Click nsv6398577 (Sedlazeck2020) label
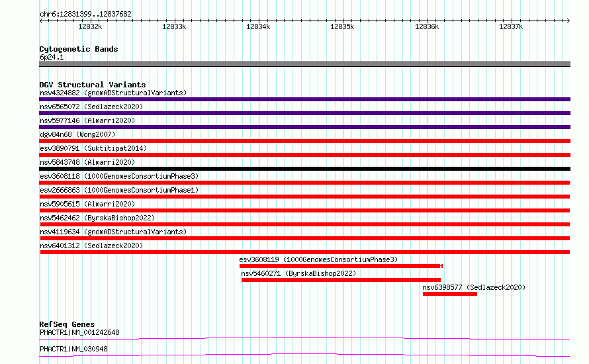Image resolution: width=589 pixels, height=364 pixels. 474,287
